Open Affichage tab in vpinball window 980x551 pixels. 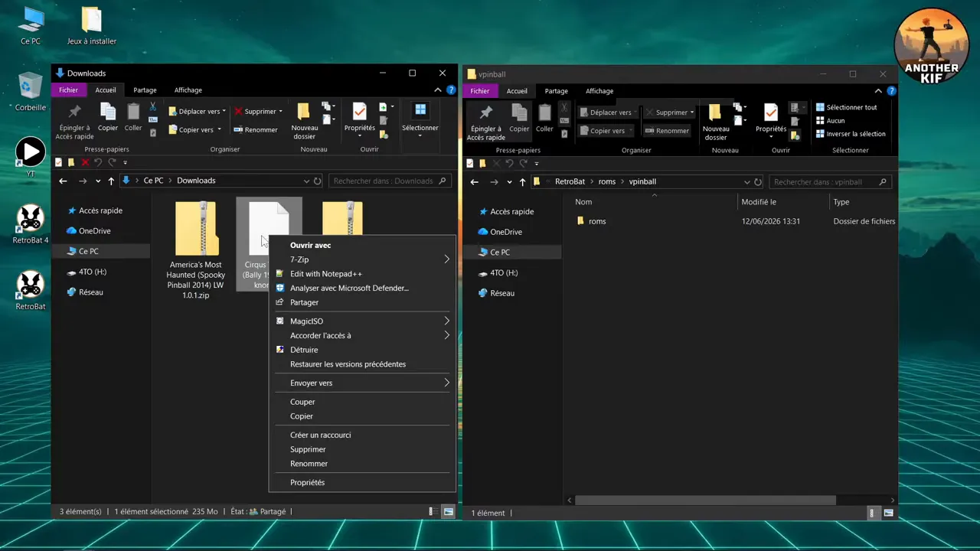(x=599, y=91)
